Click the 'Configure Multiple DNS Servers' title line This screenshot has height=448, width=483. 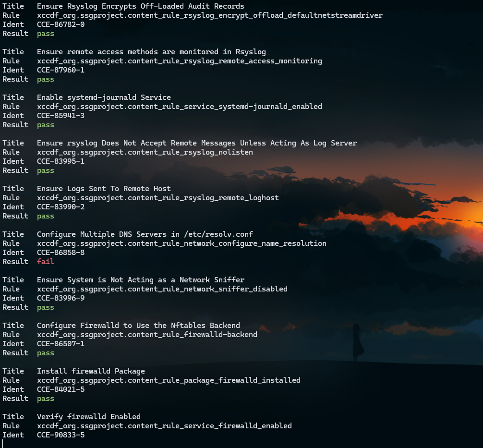145,234
